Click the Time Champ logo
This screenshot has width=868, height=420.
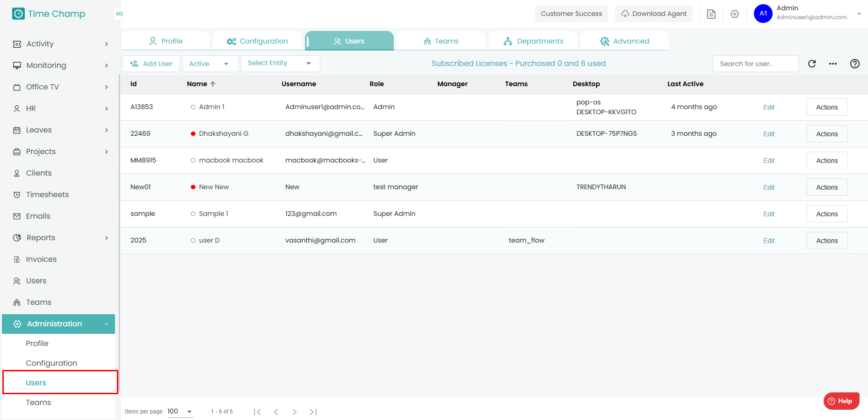coord(49,14)
